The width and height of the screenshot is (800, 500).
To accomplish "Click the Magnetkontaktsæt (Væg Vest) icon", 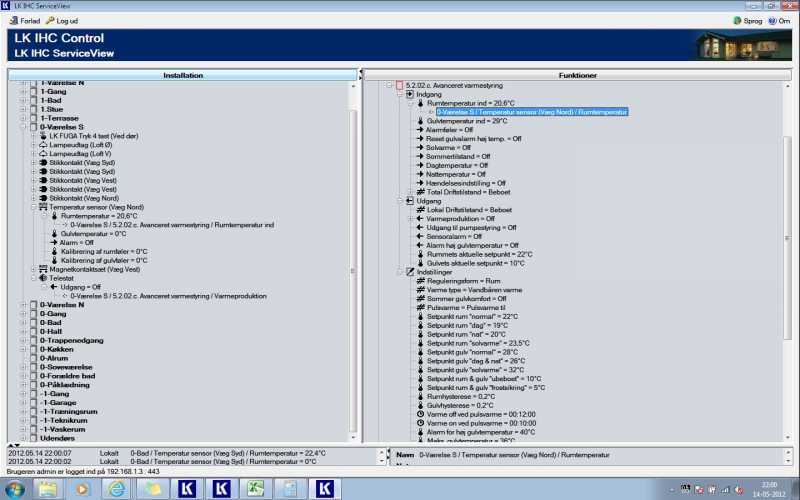I will (x=42, y=269).
